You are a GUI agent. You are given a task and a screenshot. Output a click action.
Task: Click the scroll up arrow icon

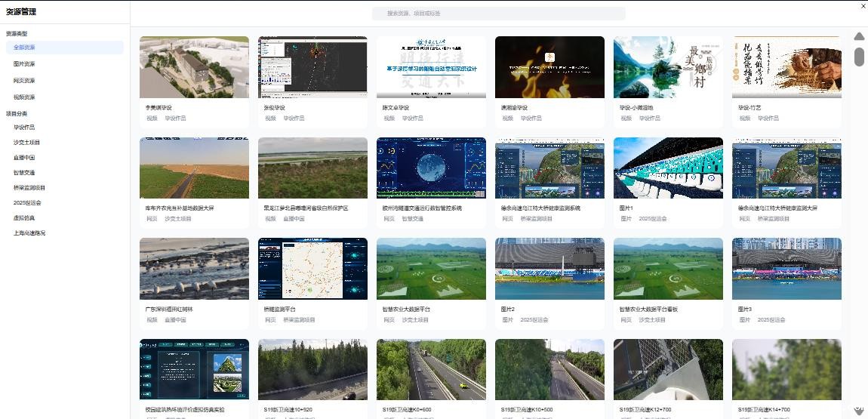[x=859, y=36]
